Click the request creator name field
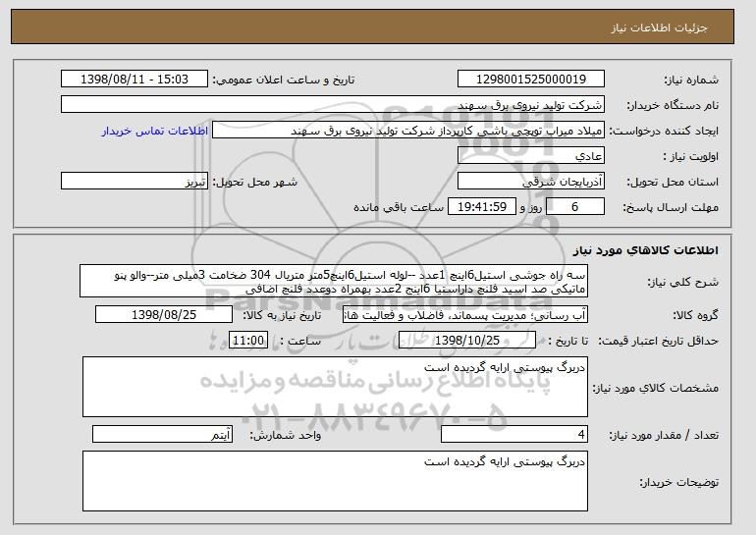The height and width of the screenshot is (535, 756). pos(408,131)
